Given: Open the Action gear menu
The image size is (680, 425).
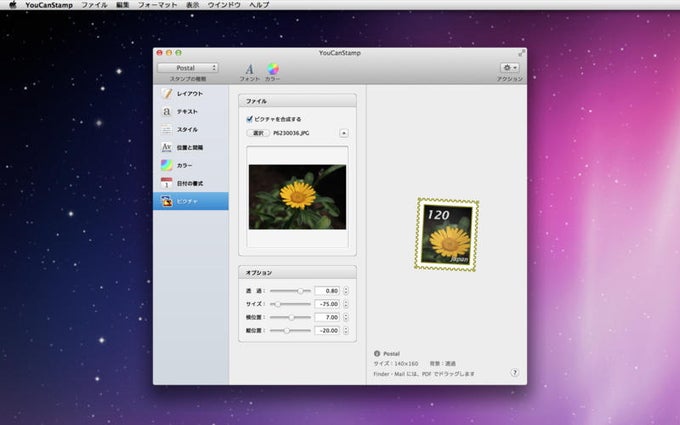Looking at the screenshot, I should (510, 68).
